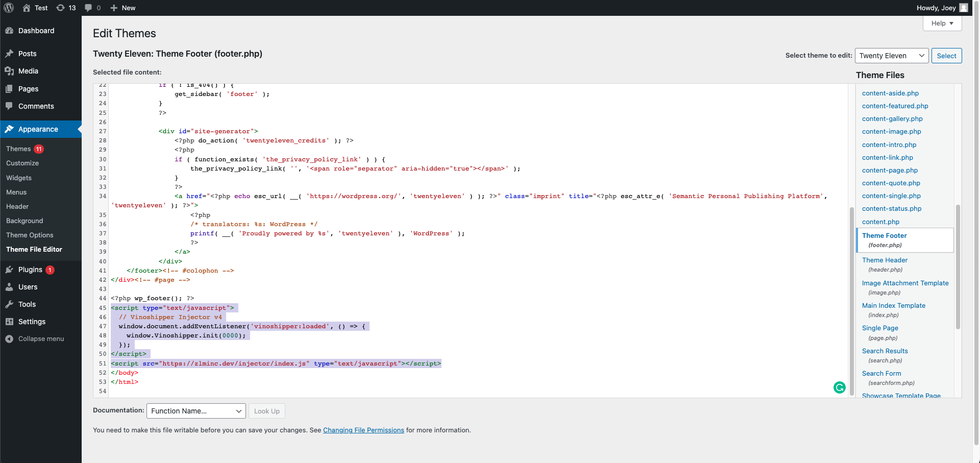
Task: Open the Themes update count badge 11
Action: [39, 149]
